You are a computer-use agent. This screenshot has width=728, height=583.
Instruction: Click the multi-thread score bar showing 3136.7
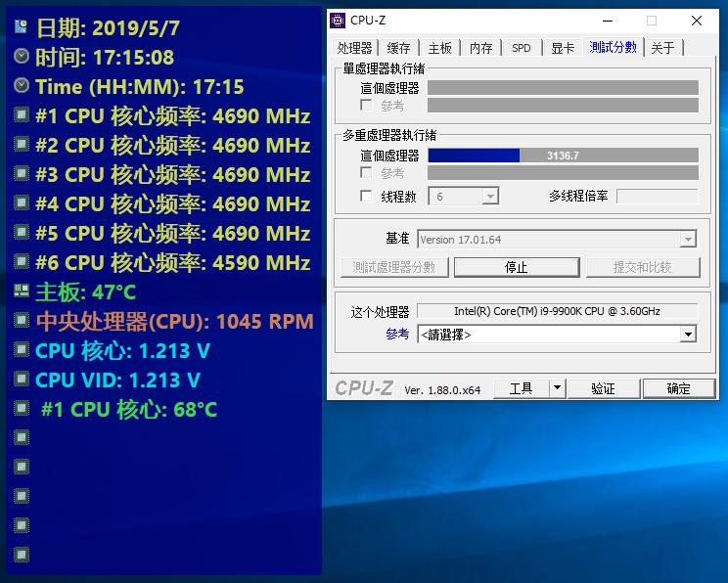[563, 156]
